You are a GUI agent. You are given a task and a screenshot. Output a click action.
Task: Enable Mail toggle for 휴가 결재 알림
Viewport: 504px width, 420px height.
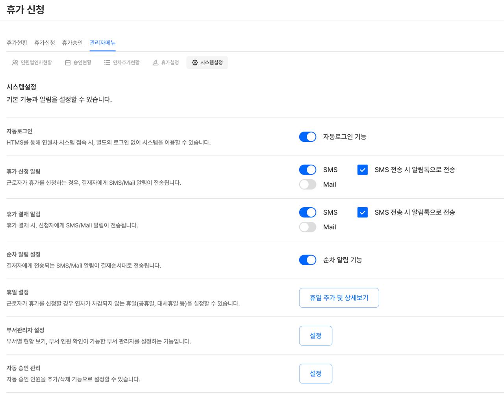308,227
